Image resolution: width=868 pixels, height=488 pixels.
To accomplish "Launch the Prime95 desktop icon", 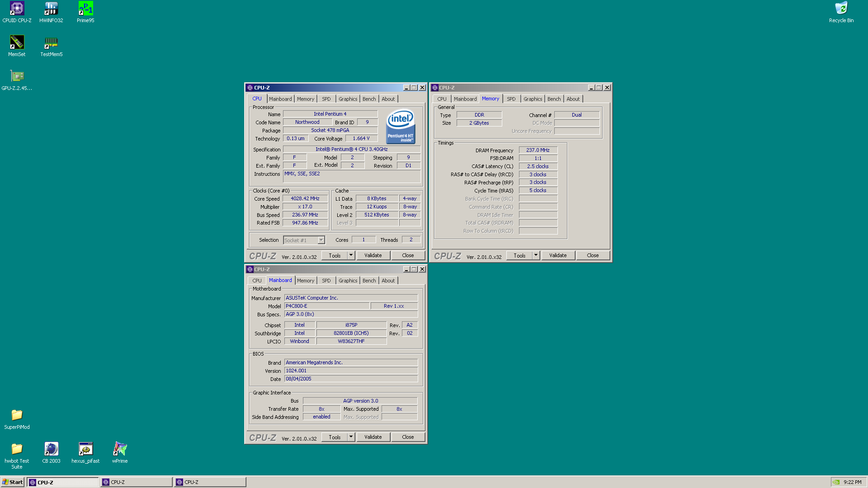I will click(85, 12).
